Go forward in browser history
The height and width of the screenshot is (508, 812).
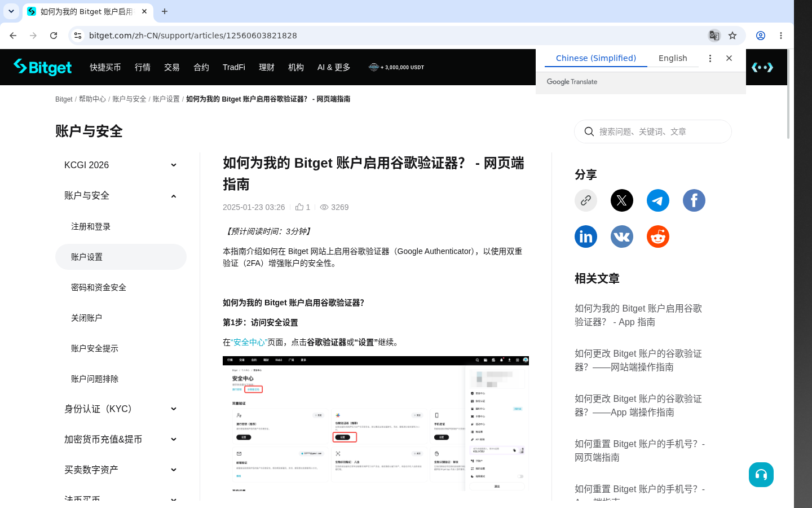33,36
